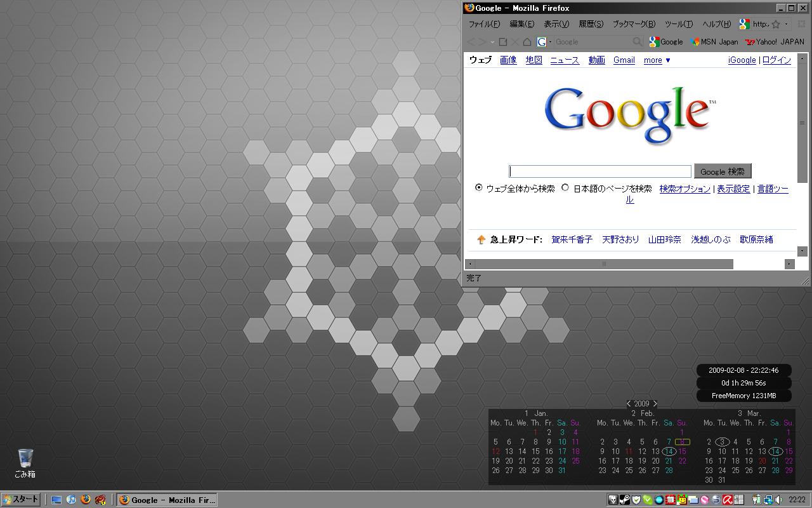This screenshot has width=812, height=508.
Task: Open the iGoogle link
Action: click(x=742, y=60)
